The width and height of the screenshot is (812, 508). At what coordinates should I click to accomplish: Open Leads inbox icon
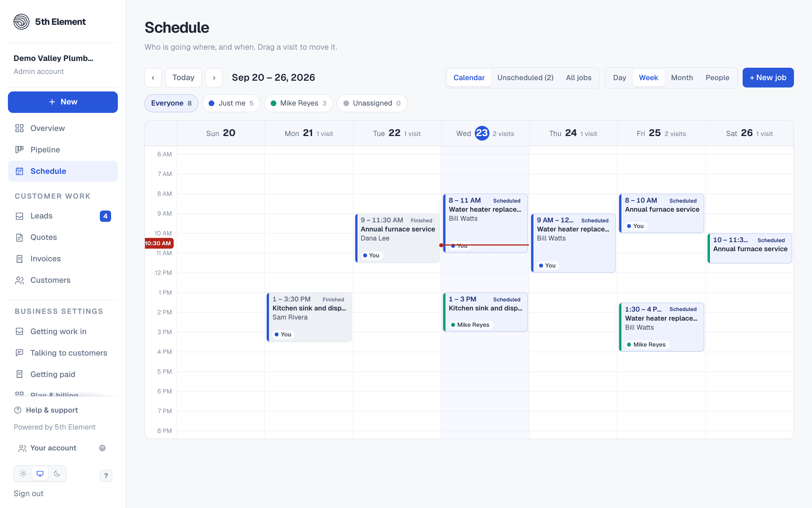click(x=19, y=216)
